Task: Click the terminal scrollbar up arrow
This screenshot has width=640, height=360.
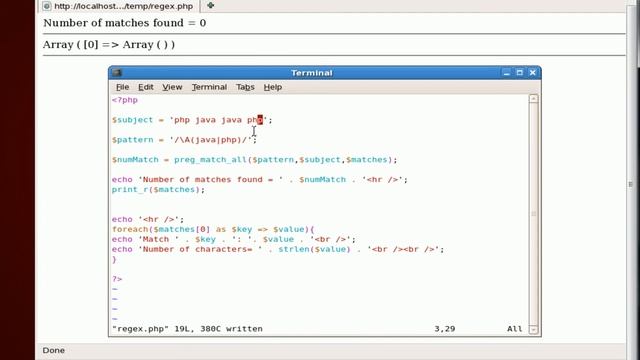Action: [533, 99]
